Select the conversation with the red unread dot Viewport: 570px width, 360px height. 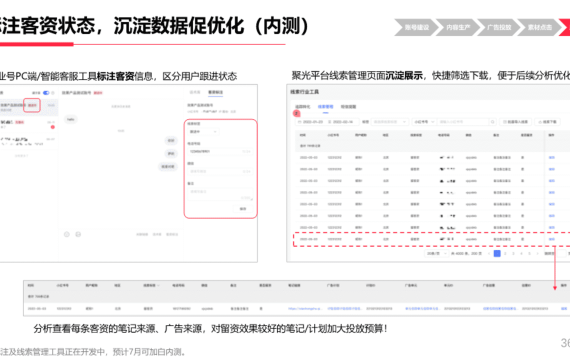tap(28, 124)
